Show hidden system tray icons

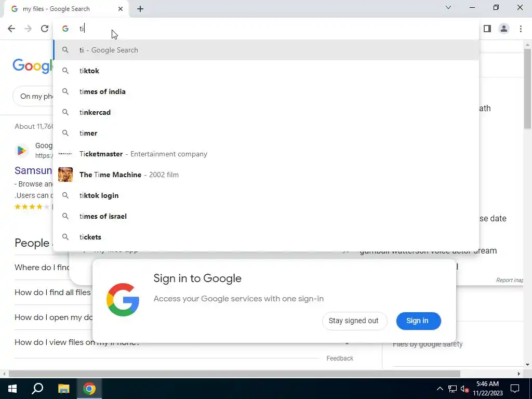(440, 389)
